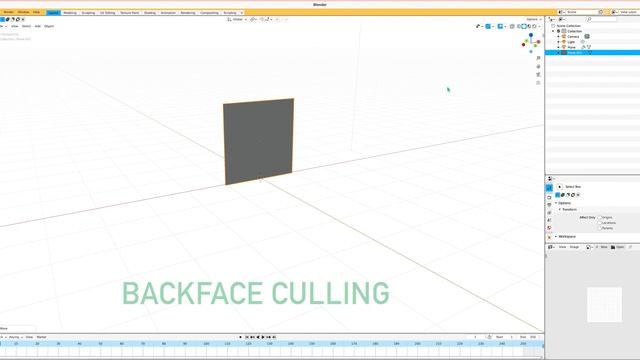This screenshot has width=640, height=360.
Task: Open the shading options dropdown arrow
Action: (x=540, y=26)
